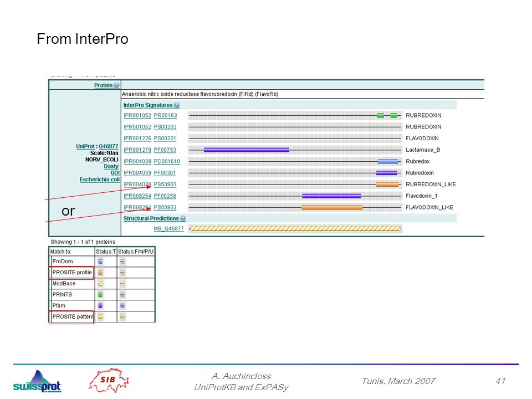Select the 'Anaerobic nitric oxide reductase' protein name

pos(200,94)
